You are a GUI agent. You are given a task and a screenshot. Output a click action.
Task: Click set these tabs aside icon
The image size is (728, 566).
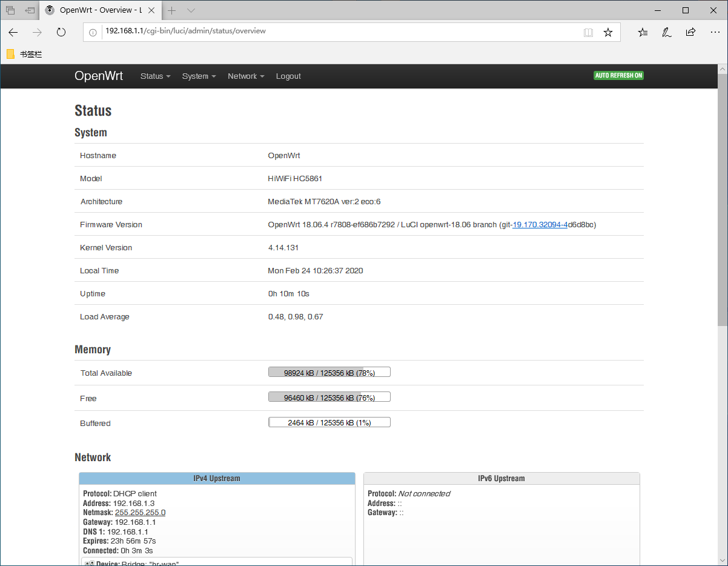(30, 10)
